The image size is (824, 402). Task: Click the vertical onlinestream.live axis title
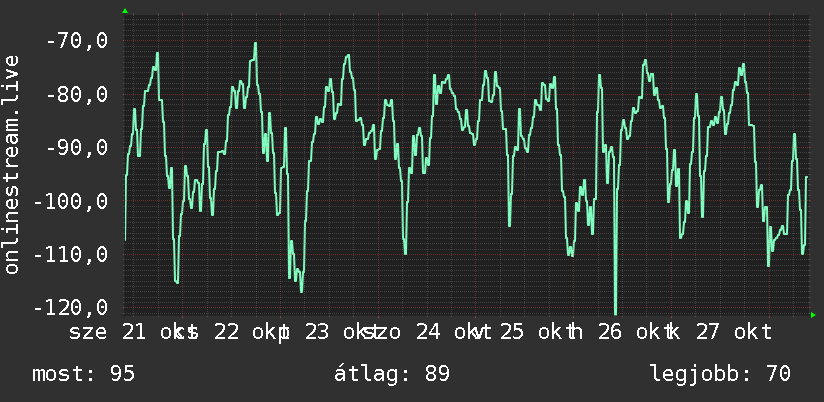(11, 164)
